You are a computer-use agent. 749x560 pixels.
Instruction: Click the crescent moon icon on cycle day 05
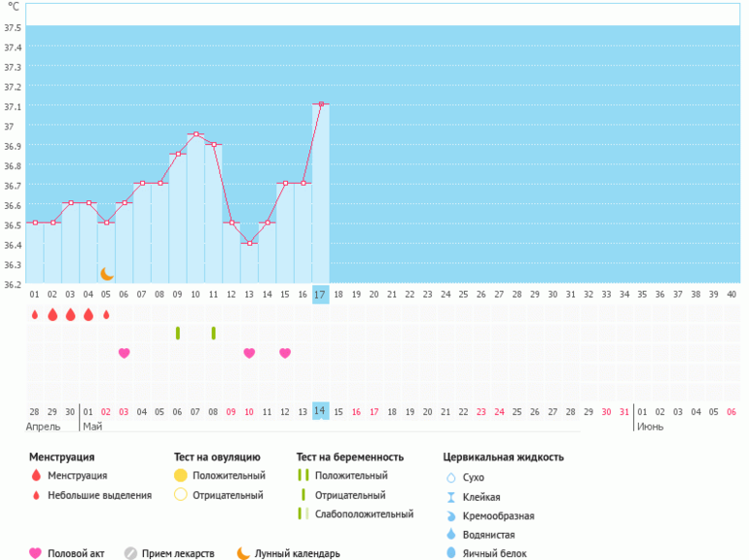pos(107,274)
